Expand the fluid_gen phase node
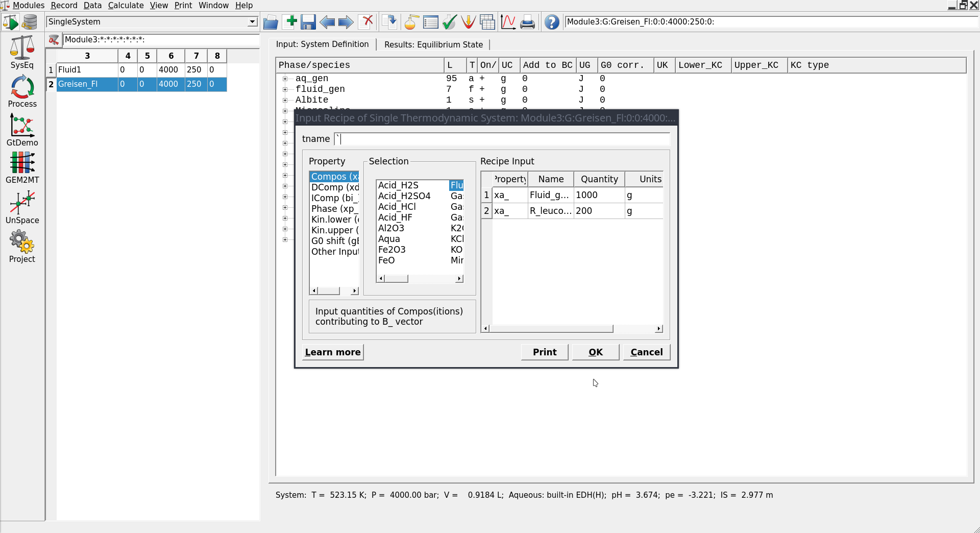The image size is (980, 533). tap(285, 89)
